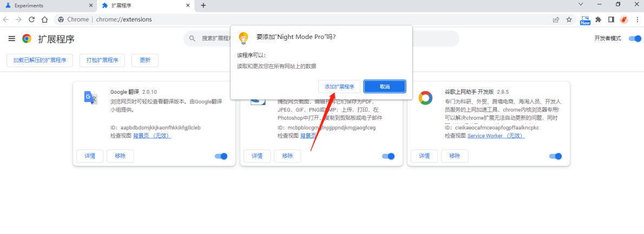Click the browser forward arrow
The height and width of the screenshot is (234, 644).
(x=18, y=19)
